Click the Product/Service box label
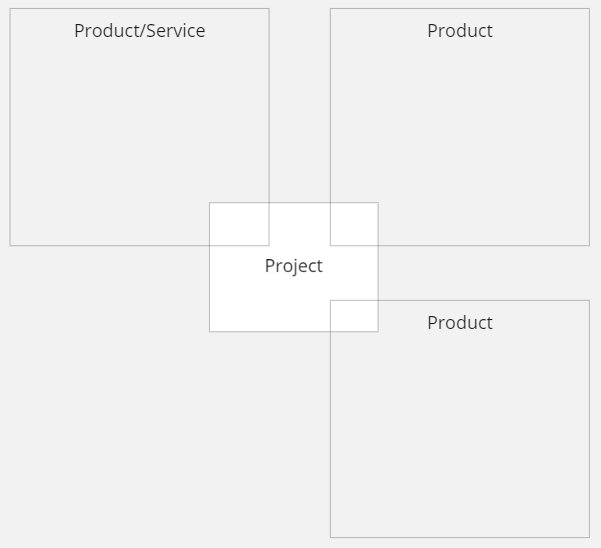Viewport: 601px width, 548px height. click(x=139, y=31)
